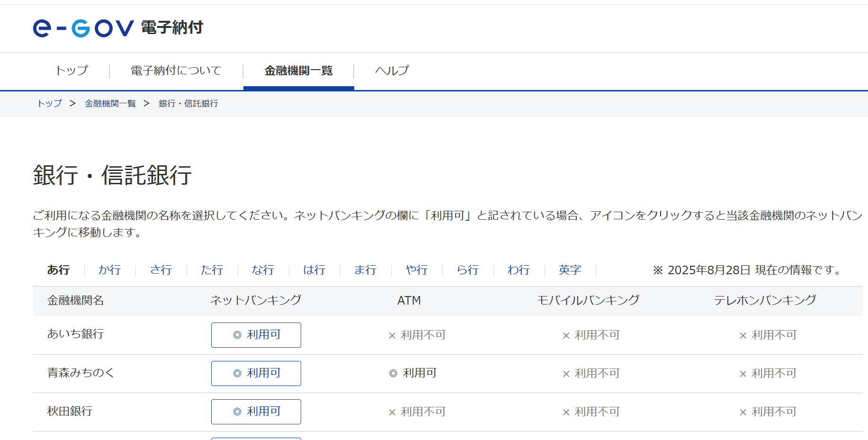Click 青森みちのく ATM 利用可 cell
The image size is (868, 440).
(413, 373)
